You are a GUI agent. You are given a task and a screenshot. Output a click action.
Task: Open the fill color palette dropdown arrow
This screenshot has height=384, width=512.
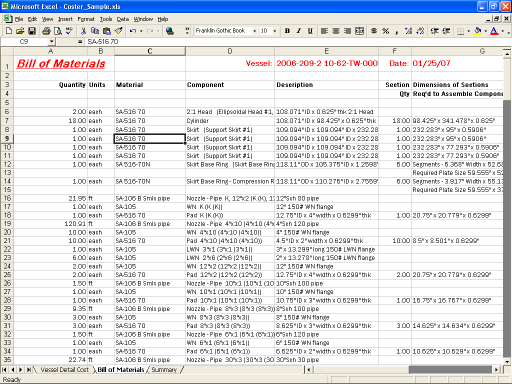(486, 31)
